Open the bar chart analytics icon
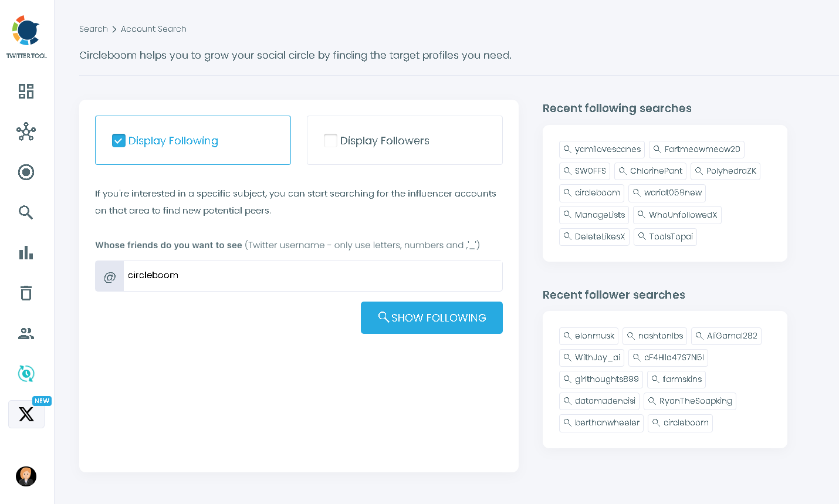 coord(26,253)
